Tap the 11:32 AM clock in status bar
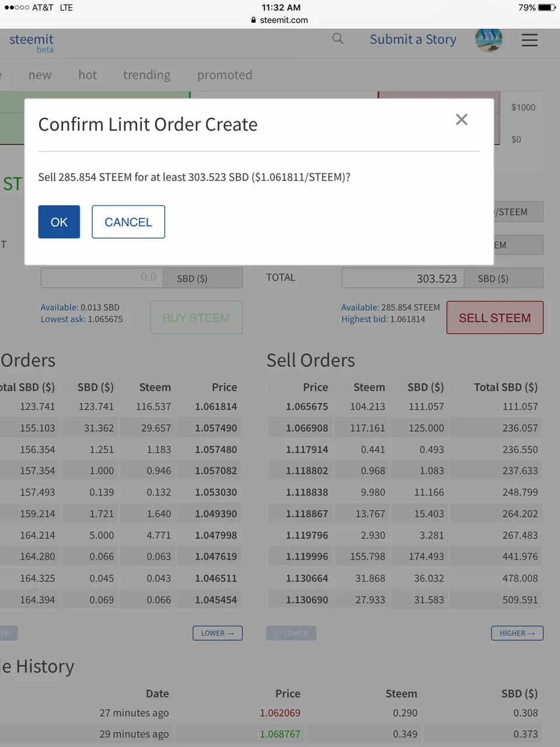The image size is (560, 747). tap(281, 8)
